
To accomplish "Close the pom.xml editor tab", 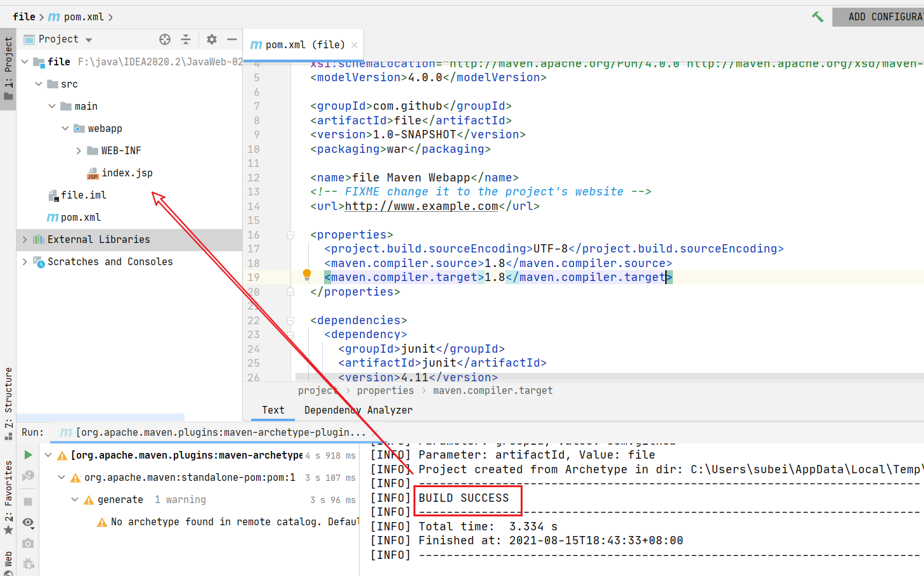I will point(355,45).
